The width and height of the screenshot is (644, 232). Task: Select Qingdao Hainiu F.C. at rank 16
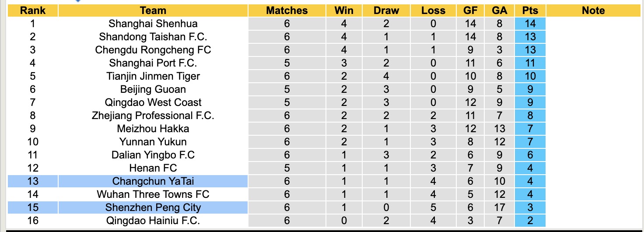pyautogui.click(x=153, y=221)
